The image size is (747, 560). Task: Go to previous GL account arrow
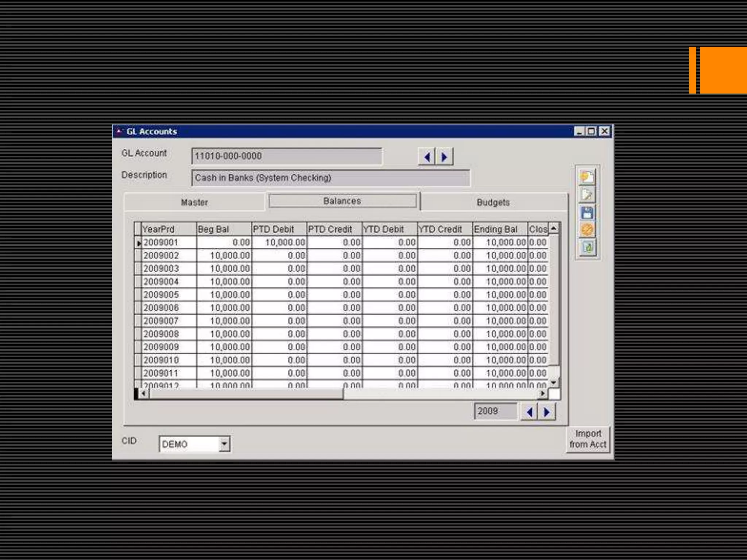point(427,157)
